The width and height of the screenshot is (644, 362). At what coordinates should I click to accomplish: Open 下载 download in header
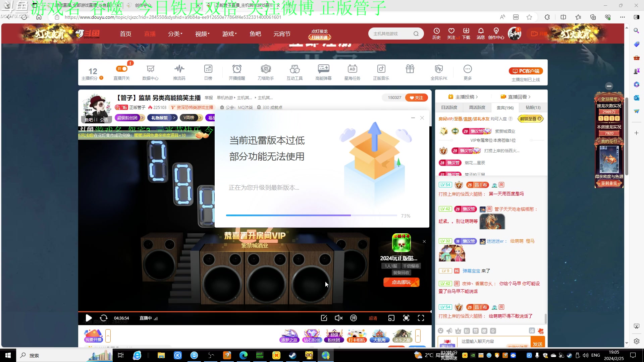[466, 34]
